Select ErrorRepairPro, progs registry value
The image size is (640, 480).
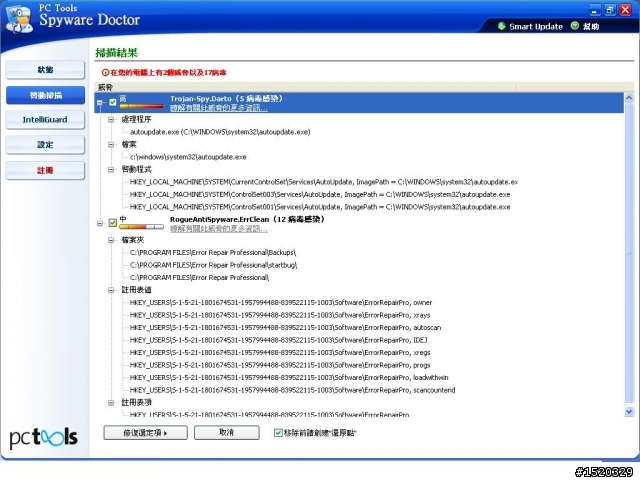(x=280, y=365)
